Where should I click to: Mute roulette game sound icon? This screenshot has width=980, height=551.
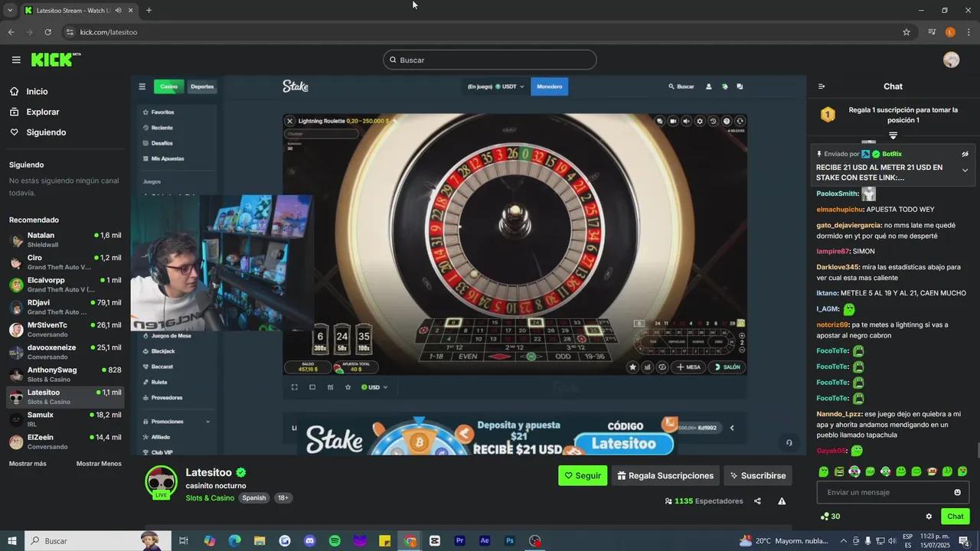[x=686, y=121]
